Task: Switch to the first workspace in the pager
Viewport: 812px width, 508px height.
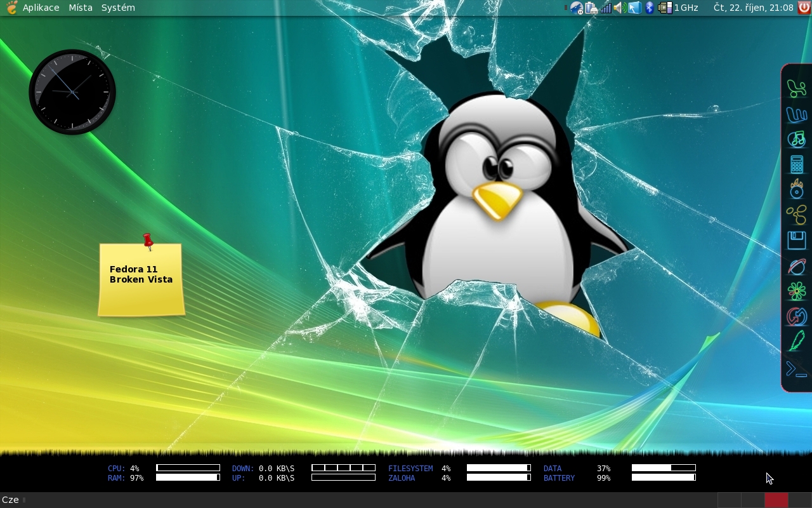Action: (729, 500)
